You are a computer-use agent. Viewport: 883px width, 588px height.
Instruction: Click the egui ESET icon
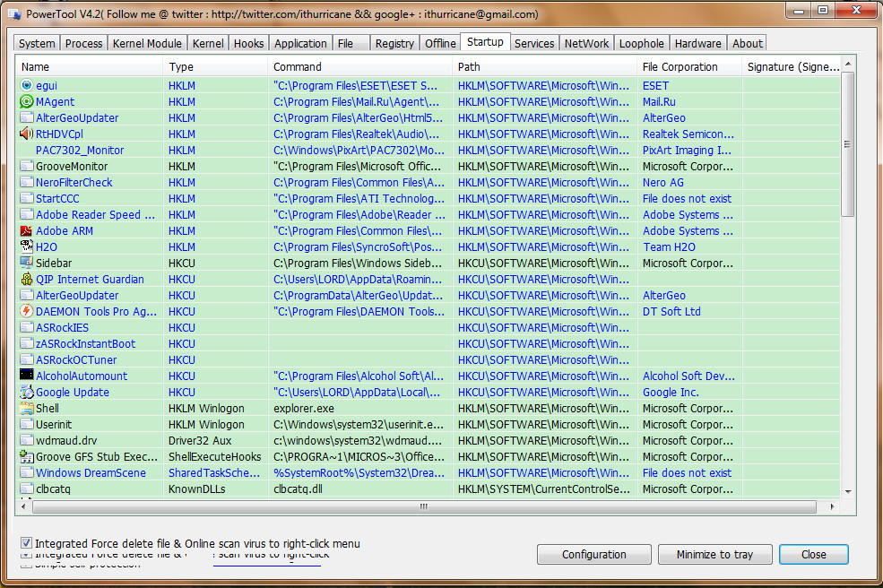coord(27,85)
